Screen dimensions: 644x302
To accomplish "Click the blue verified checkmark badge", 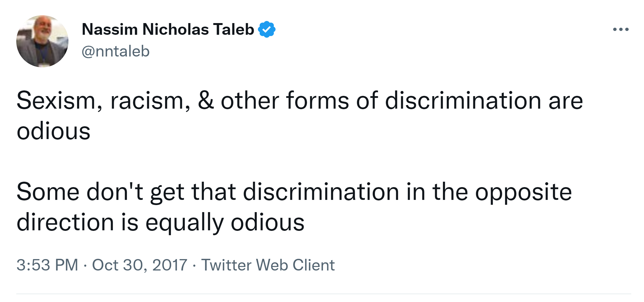I will tap(267, 29).
